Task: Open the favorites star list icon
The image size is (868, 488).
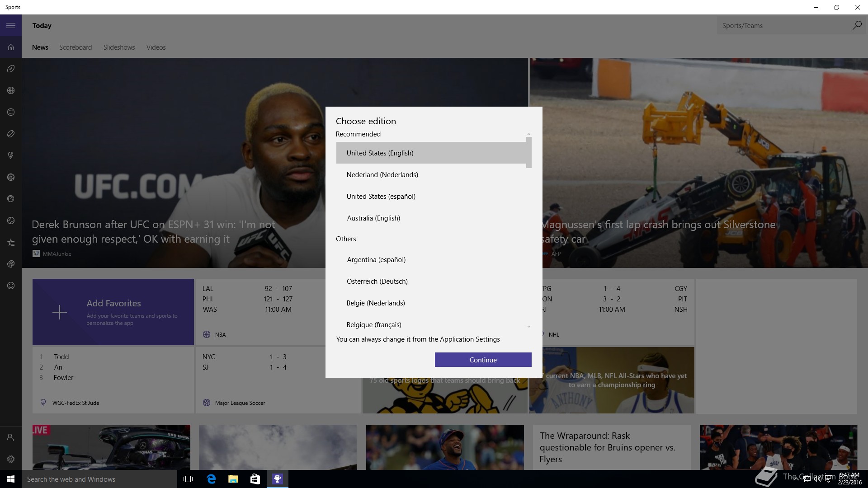Action: point(11,243)
